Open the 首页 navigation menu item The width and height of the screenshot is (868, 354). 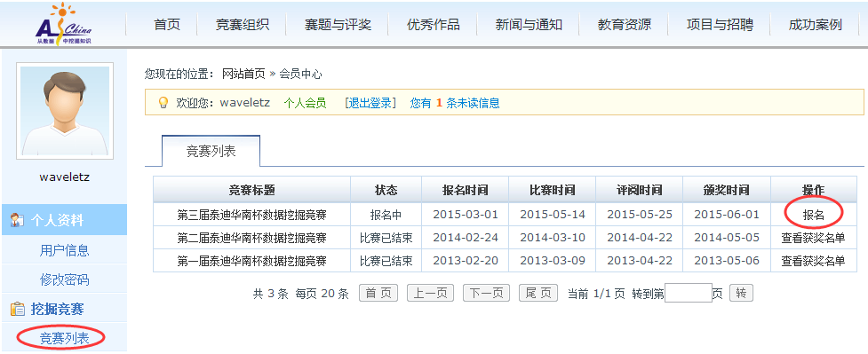(x=167, y=24)
